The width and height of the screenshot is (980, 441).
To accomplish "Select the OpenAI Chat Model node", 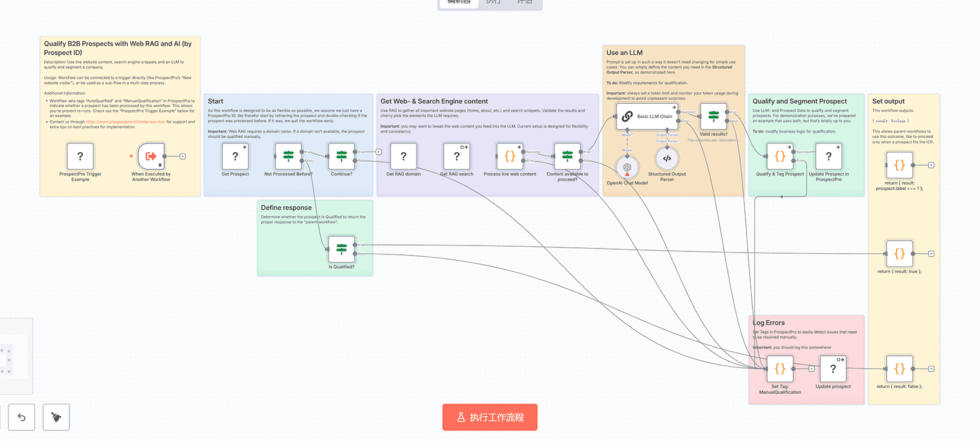I will pos(627,167).
